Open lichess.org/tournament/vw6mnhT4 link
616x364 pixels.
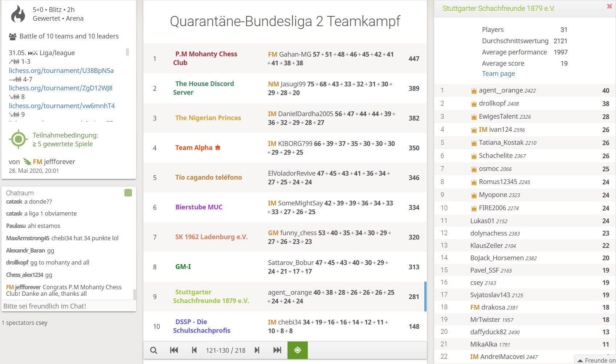(x=62, y=106)
